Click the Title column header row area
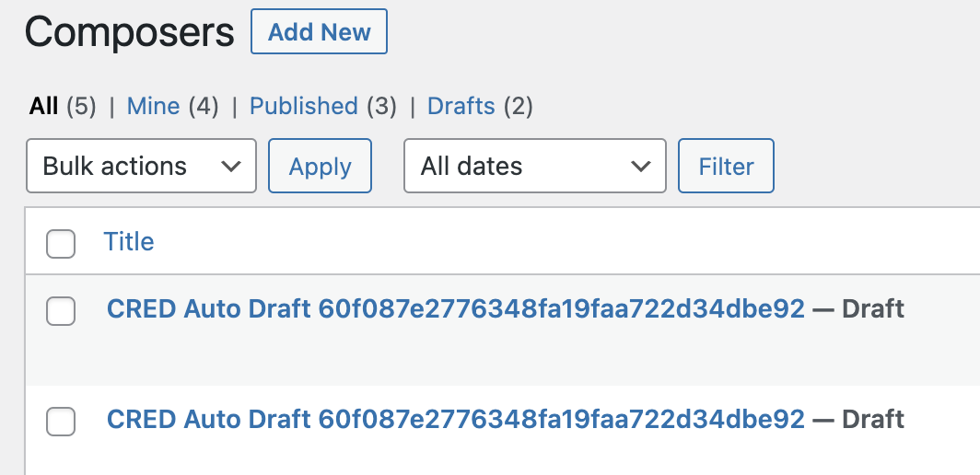 [503, 241]
